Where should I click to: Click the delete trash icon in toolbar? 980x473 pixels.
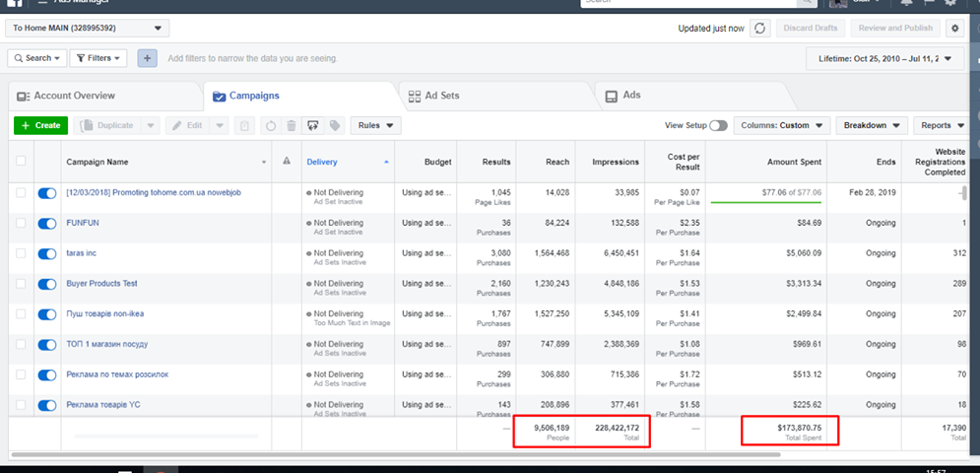click(291, 126)
